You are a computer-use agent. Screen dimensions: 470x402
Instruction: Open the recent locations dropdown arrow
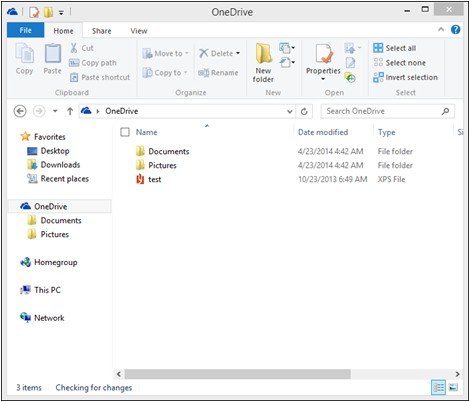(55, 111)
